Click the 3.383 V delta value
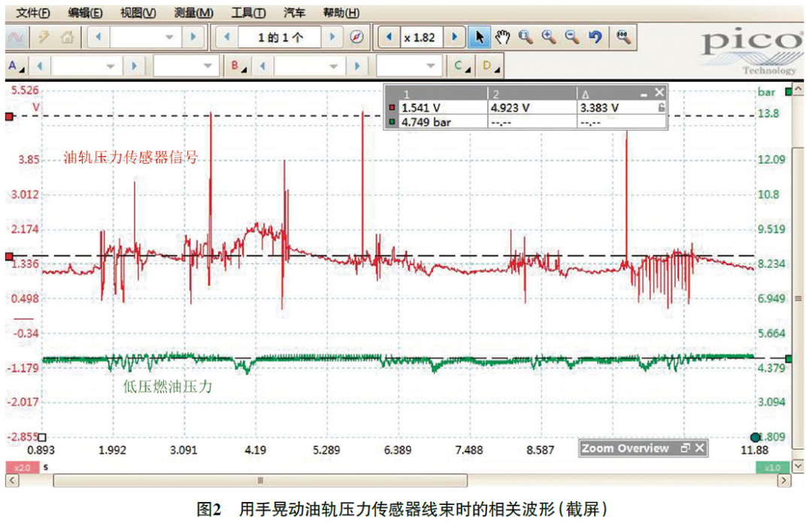This screenshot has height=529, width=812. coord(599,107)
